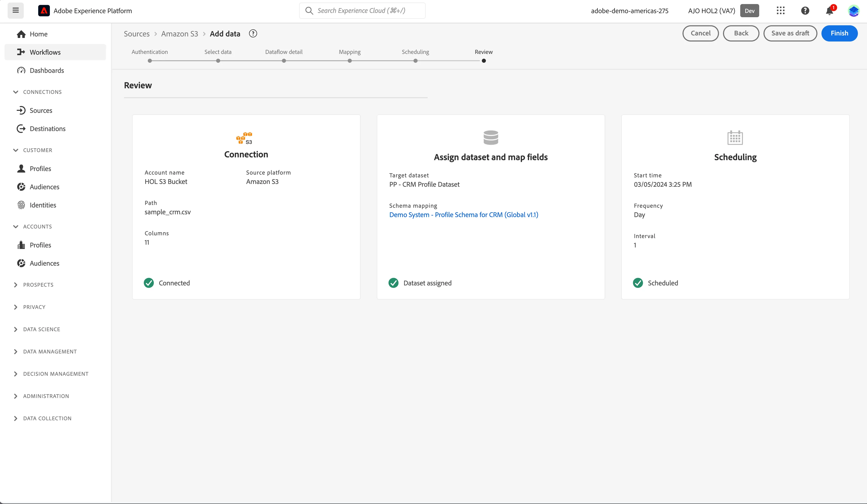Open the help question mark in header
This screenshot has height=504, width=867.
click(x=805, y=11)
